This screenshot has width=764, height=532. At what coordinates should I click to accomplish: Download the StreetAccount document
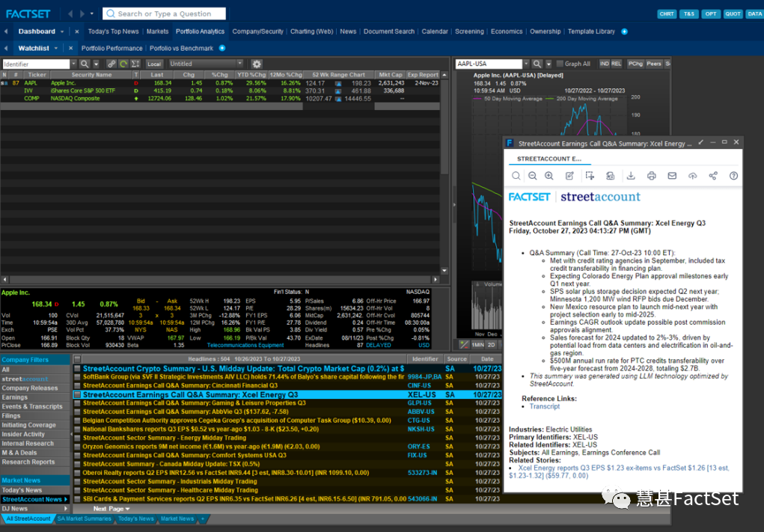(631, 176)
